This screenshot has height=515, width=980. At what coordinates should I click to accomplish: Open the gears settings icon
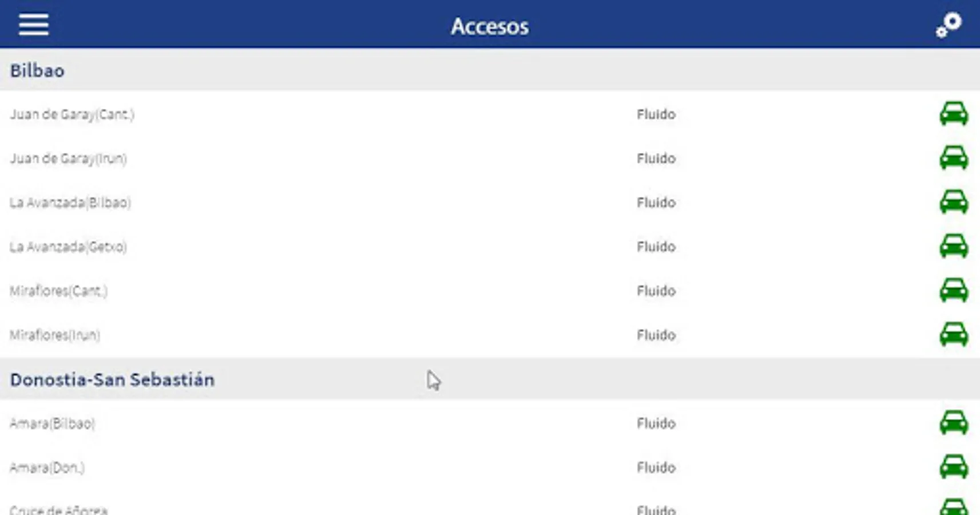point(949,25)
